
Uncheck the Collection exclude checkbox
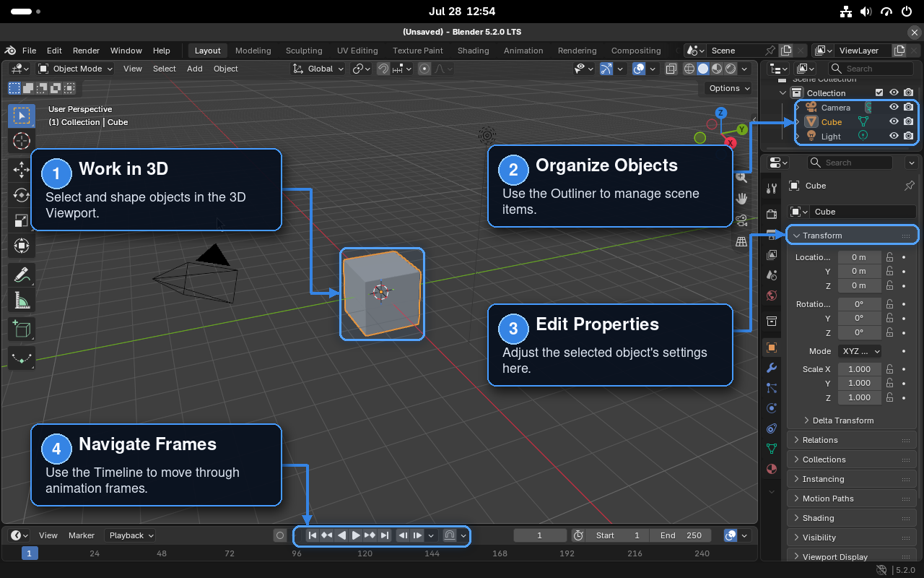point(879,92)
